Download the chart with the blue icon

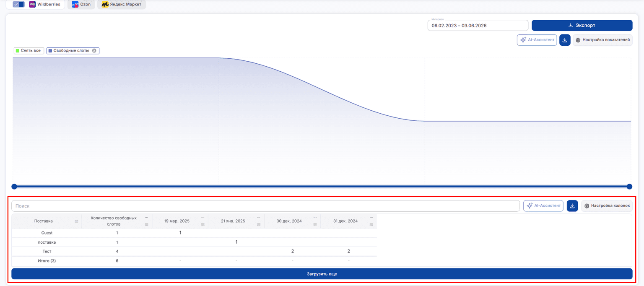click(x=565, y=40)
